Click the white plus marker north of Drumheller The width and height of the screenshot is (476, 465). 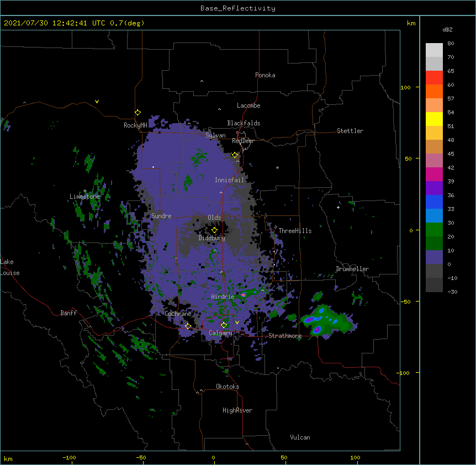click(x=338, y=207)
